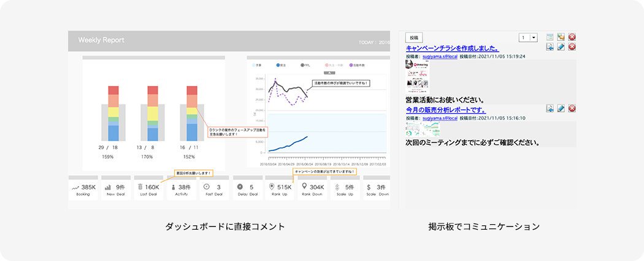Delete the monthly sales analysis report post

[x=572, y=109]
